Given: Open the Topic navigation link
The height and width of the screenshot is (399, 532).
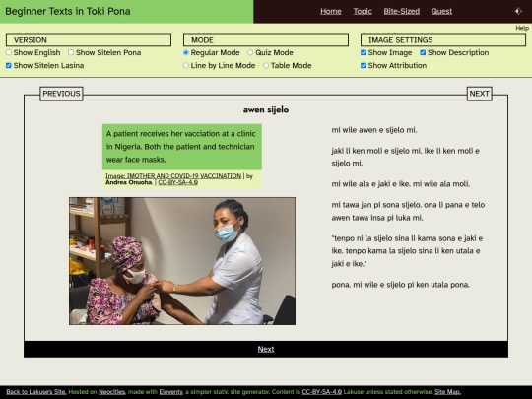Looking at the screenshot, I should click(x=363, y=11).
